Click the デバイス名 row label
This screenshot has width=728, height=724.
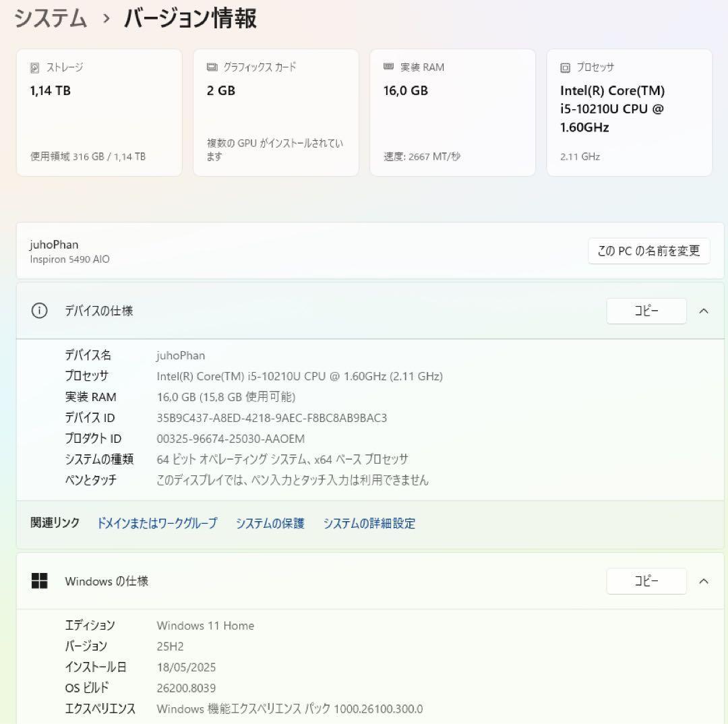coord(88,355)
